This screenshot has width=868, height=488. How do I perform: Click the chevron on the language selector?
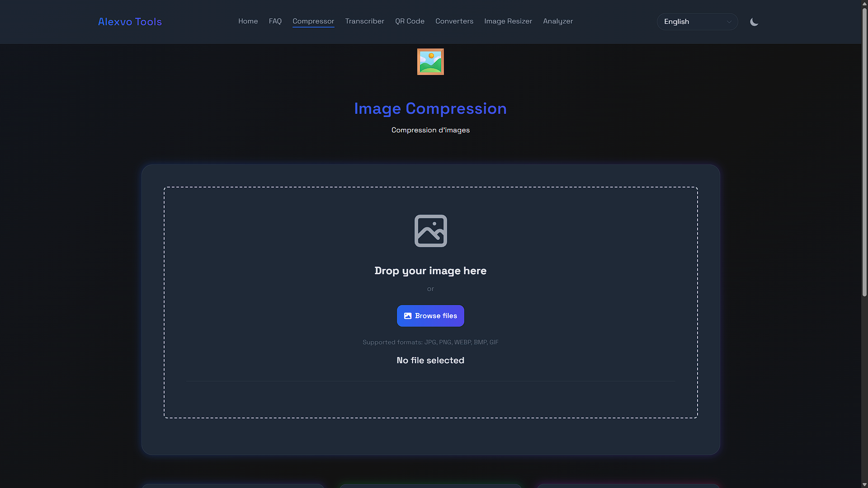coord(729,22)
